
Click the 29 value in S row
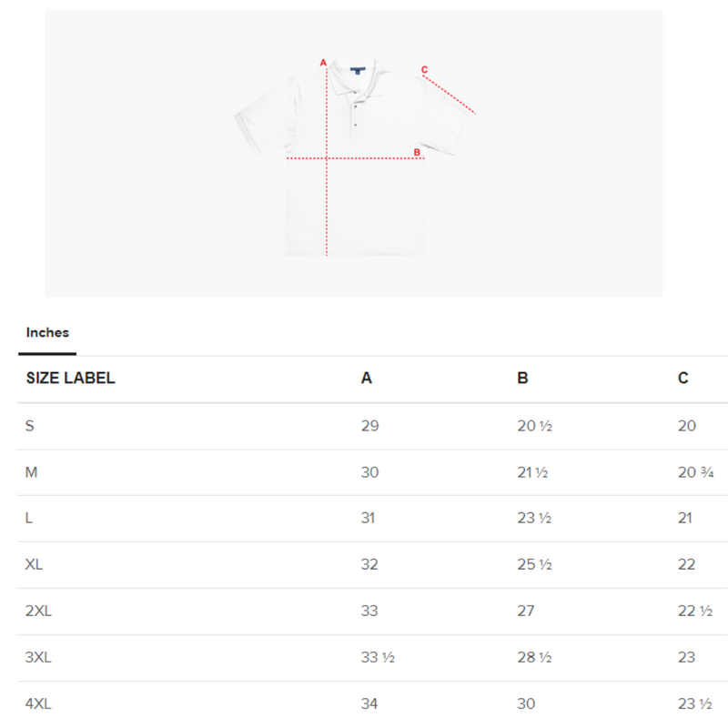[x=369, y=426]
